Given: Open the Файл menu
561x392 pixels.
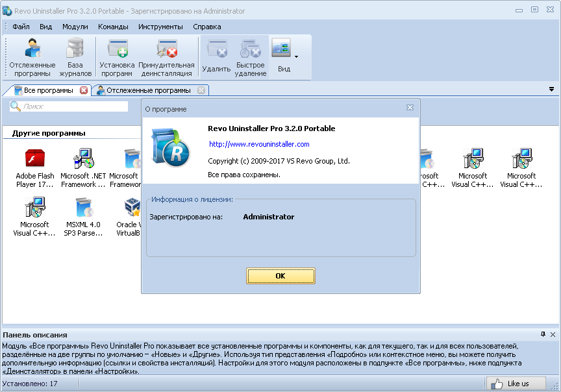Looking at the screenshot, I should click(x=21, y=27).
